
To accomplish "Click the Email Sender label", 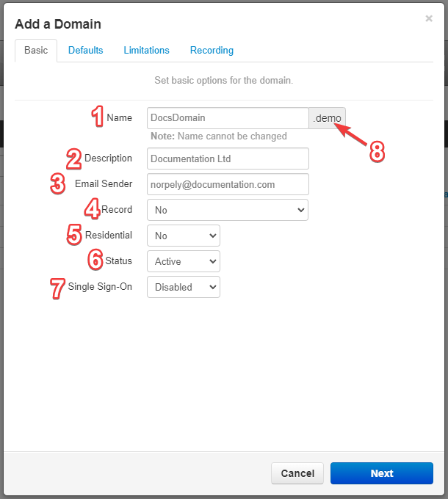I will coord(104,183).
